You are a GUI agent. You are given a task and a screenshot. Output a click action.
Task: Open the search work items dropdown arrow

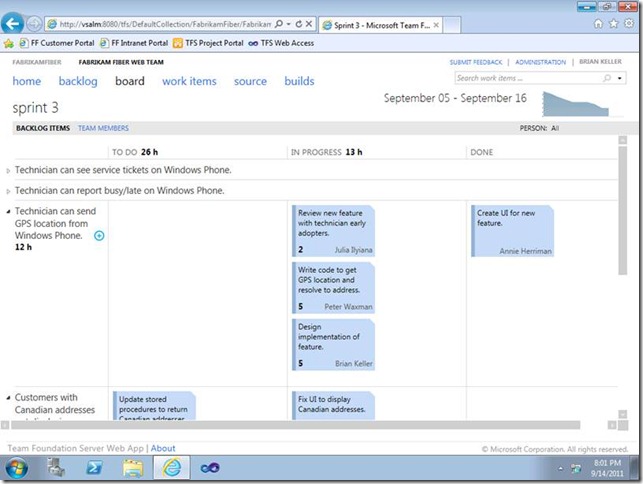pos(620,78)
